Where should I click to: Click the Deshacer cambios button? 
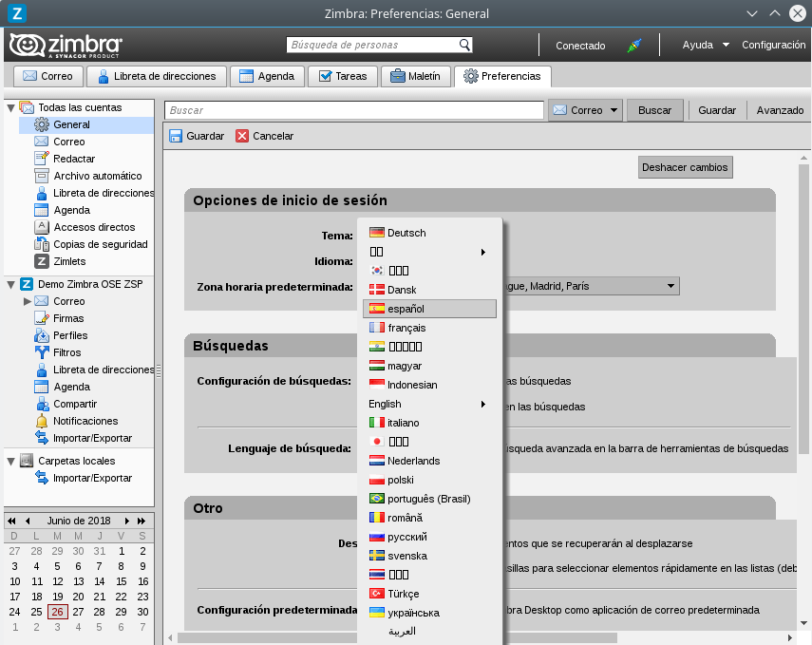click(685, 167)
